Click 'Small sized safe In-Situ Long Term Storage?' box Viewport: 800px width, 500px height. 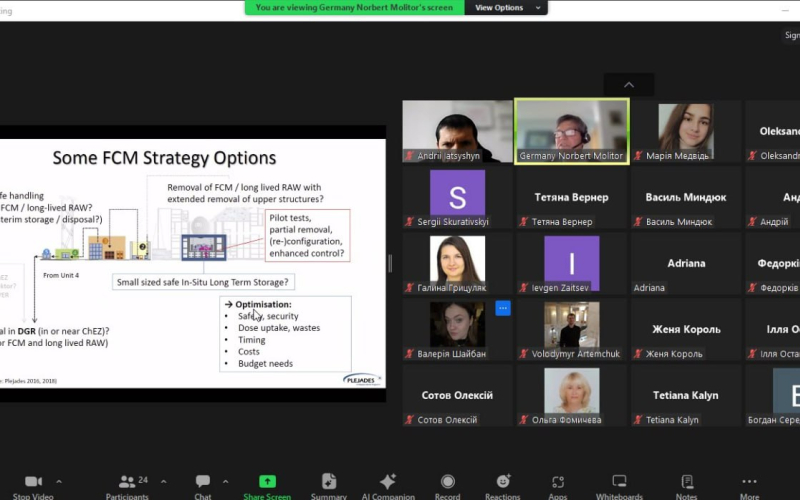click(203, 282)
